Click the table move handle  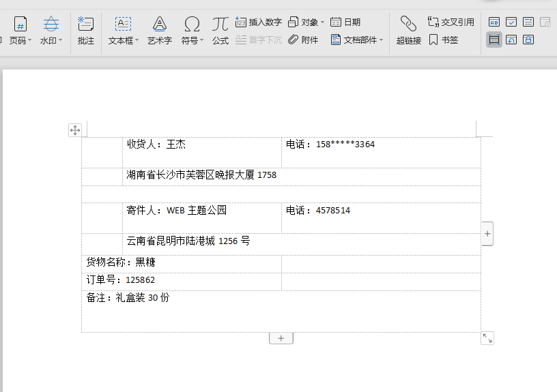coord(75,130)
